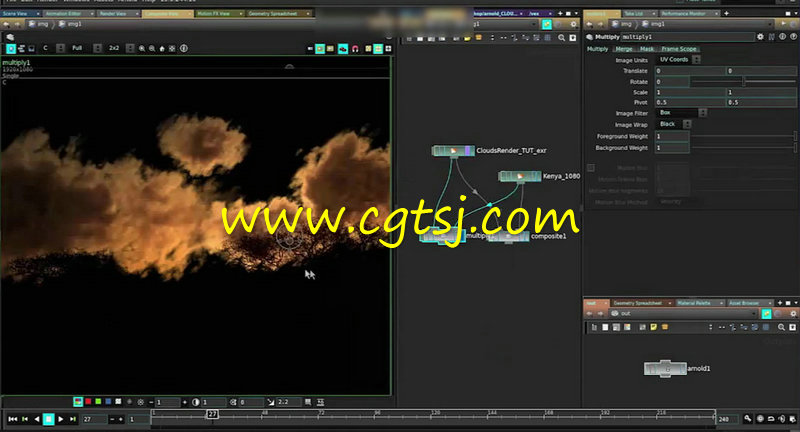
Task: Open the Image Units dropdown
Action: tap(678, 60)
